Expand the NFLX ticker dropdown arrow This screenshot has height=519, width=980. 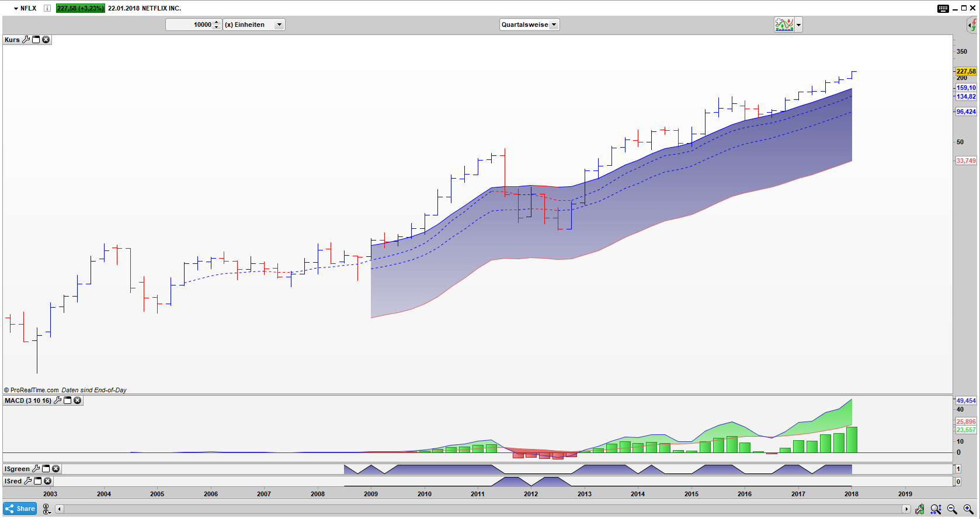(16, 8)
